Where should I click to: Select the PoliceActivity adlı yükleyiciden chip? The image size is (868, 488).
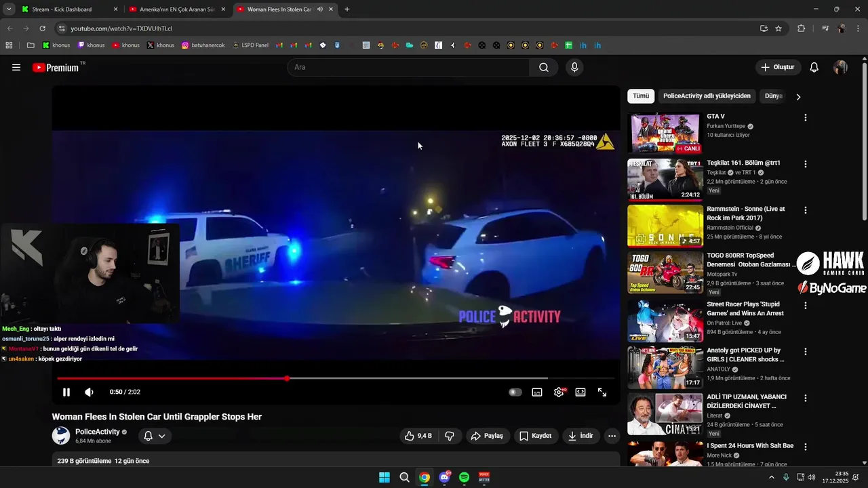(707, 96)
